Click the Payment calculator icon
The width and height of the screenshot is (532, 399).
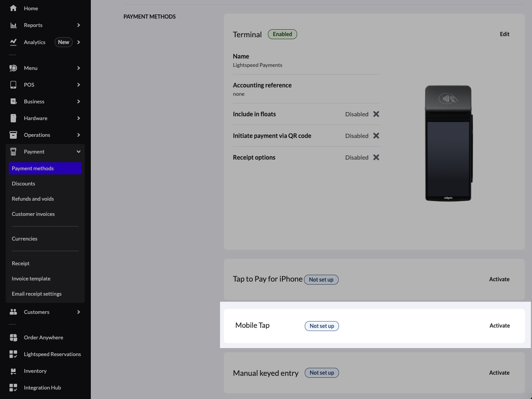tap(13, 151)
